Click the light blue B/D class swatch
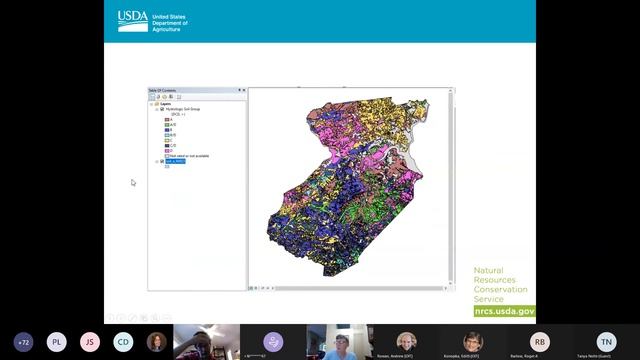The width and height of the screenshot is (640, 360). click(x=167, y=135)
